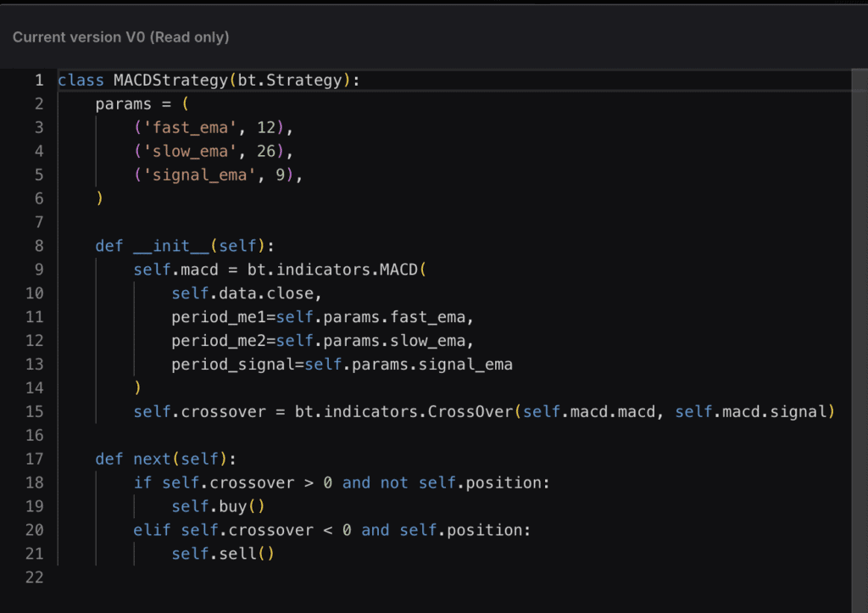Click the vertical scrollbar on the right edge
The height and width of the screenshot is (613, 868).
(860, 341)
